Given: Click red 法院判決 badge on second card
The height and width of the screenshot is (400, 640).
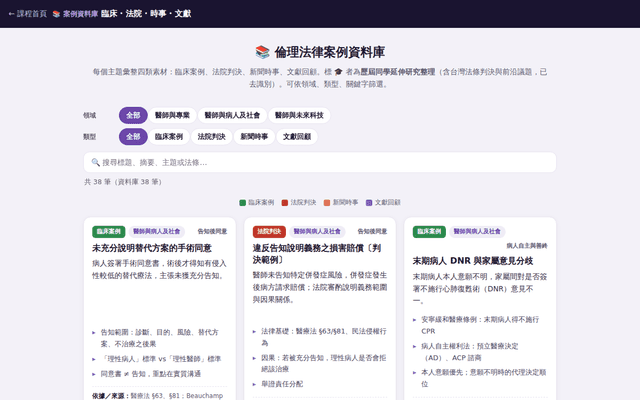Looking at the screenshot, I should [x=269, y=231].
